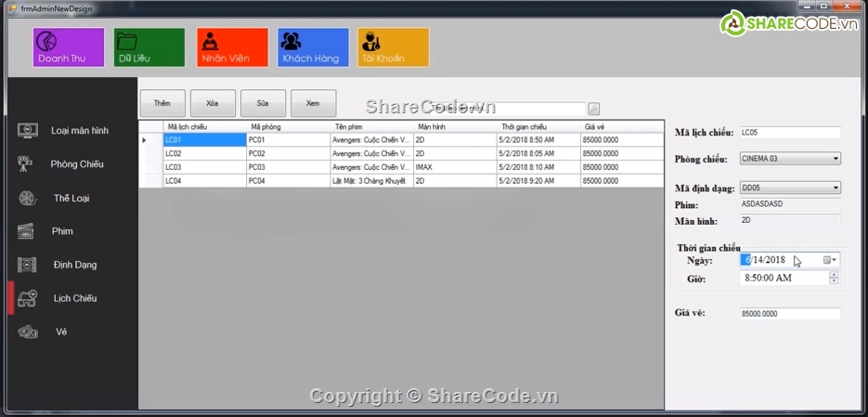Click the Phim ASDASDASD field
This screenshot has width=868, height=417.
(790, 203)
